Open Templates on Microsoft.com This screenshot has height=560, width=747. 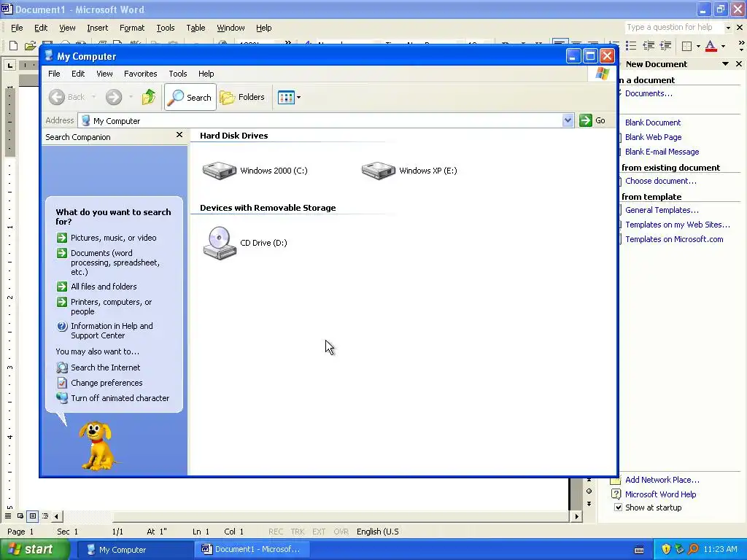click(674, 239)
